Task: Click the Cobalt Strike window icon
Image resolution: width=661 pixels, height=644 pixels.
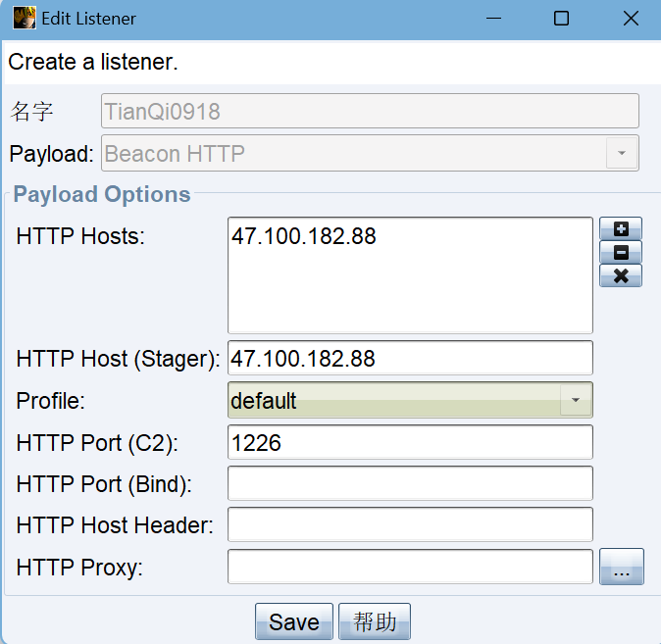Action: click(25, 18)
